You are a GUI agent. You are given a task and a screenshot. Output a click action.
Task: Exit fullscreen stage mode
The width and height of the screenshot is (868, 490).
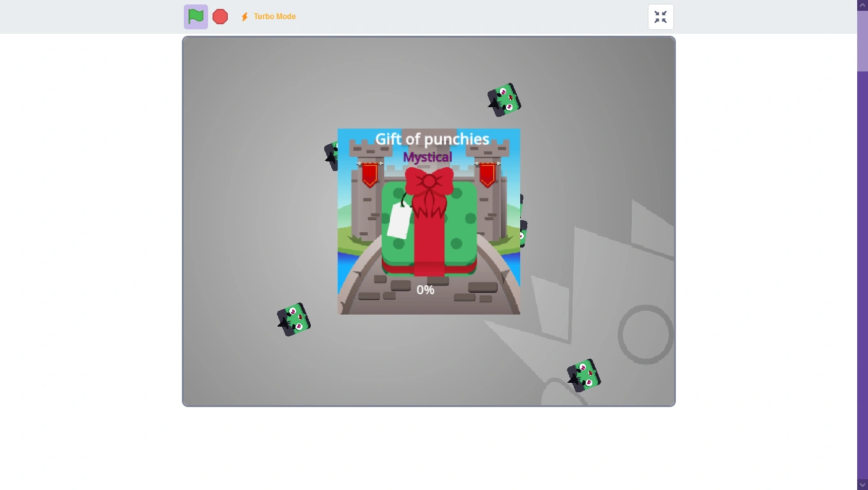pos(661,17)
